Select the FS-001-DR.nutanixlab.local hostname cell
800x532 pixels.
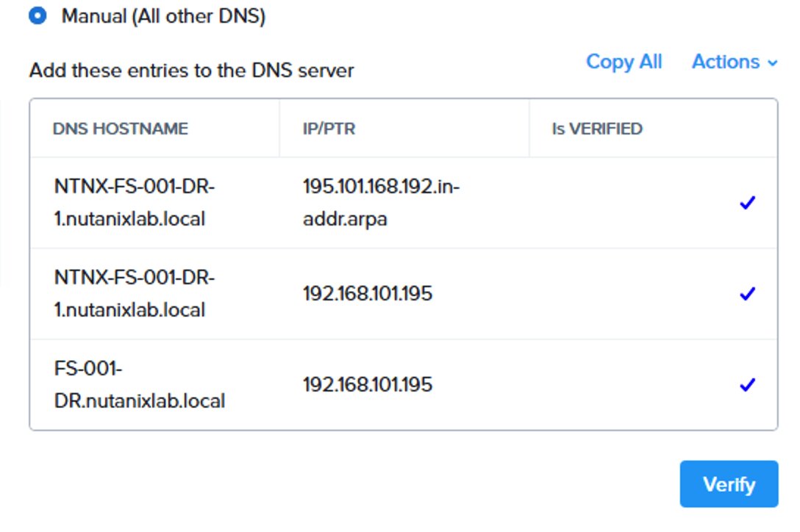(x=139, y=384)
